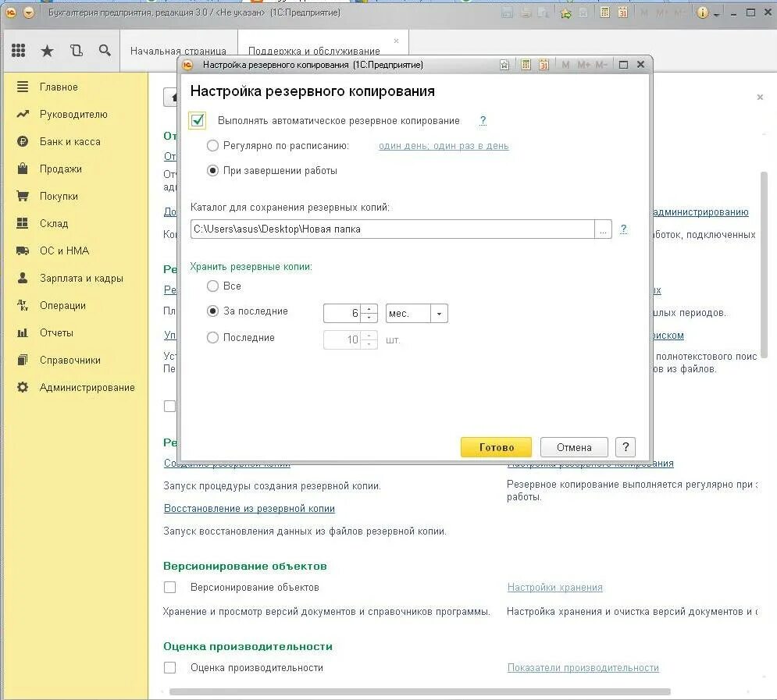The height and width of the screenshot is (700, 777).
Task: Open history icon in tools panel
Action: (x=77, y=50)
